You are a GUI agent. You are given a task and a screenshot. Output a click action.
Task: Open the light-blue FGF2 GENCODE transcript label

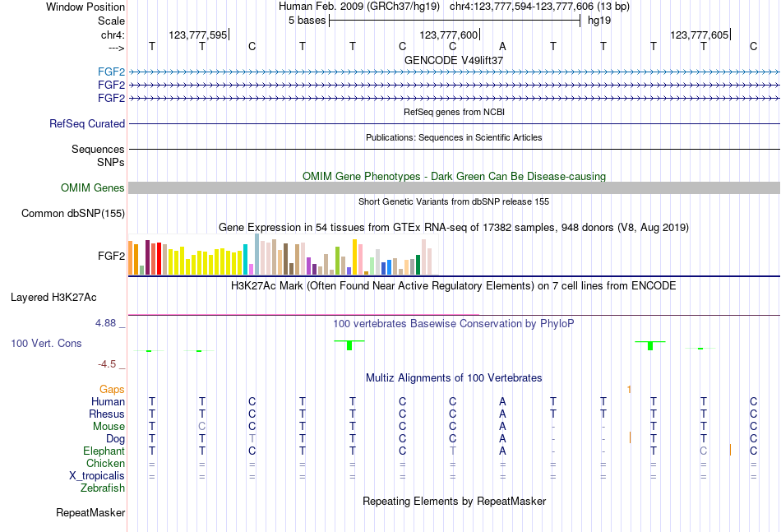point(111,72)
